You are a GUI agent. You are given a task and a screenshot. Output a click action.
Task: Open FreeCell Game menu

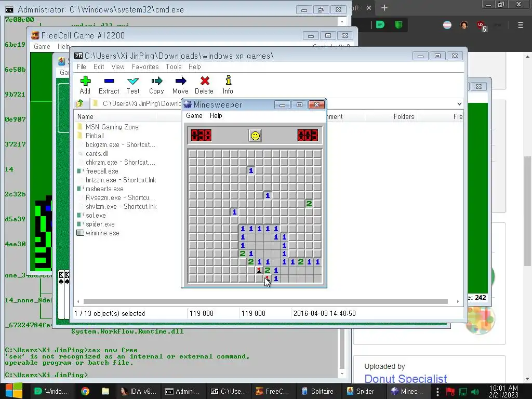pyautogui.click(x=42, y=46)
